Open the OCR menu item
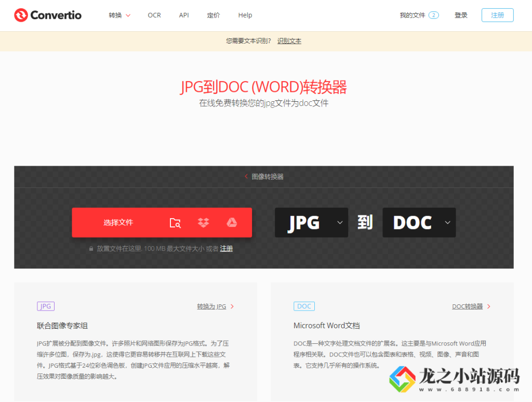 click(x=154, y=15)
